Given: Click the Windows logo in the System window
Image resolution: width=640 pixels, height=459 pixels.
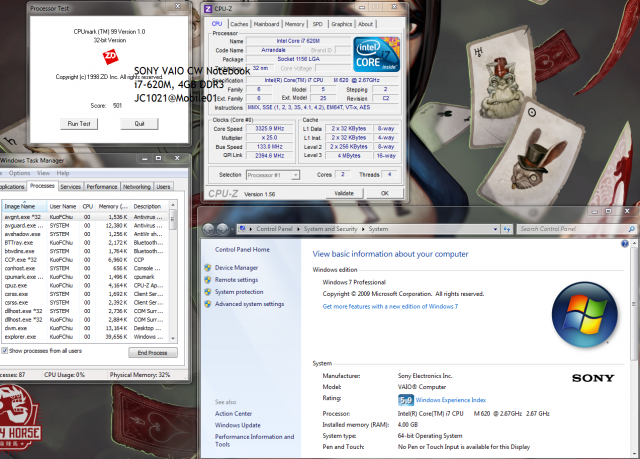Looking at the screenshot, I should (584, 315).
